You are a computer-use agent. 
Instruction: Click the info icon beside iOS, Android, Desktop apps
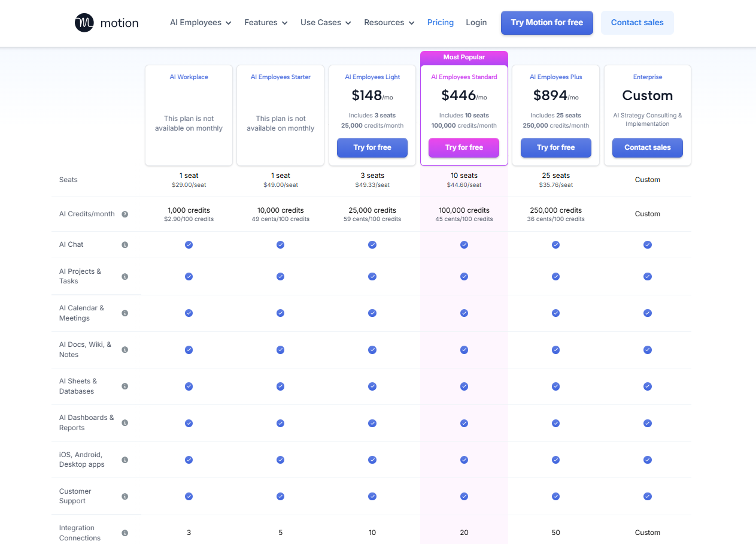click(125, 460)
